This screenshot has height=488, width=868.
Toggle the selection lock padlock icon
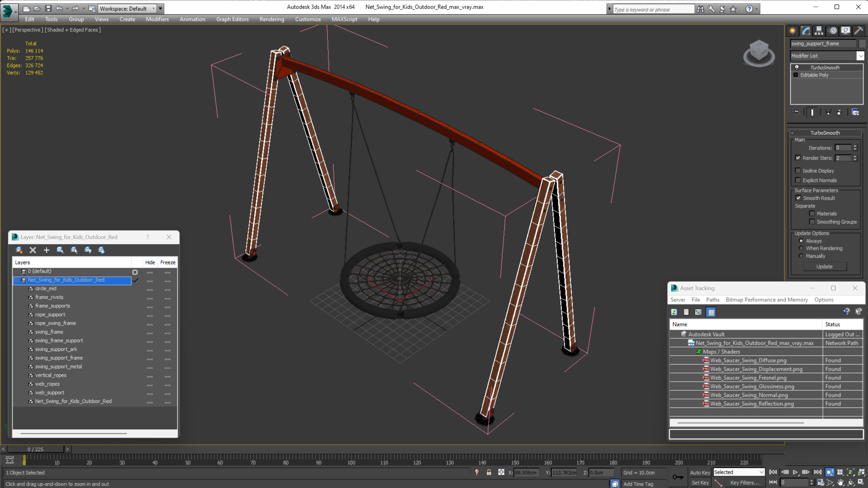pyautogui.click(x=489, y=472)
